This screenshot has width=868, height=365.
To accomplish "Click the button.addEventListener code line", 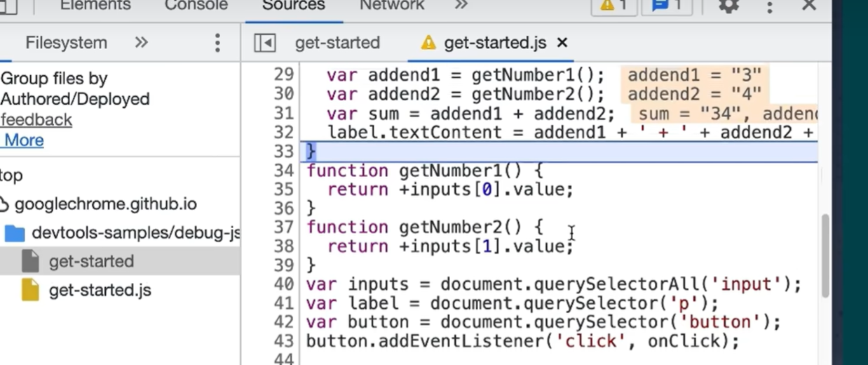I will pyautogui.click(x=523, y=341).
